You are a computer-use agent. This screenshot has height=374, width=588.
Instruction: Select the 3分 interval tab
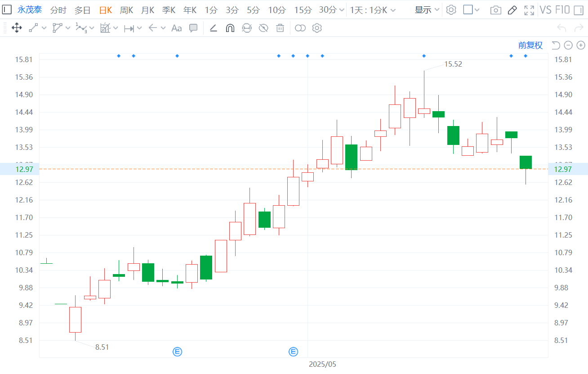click(232, 10)
